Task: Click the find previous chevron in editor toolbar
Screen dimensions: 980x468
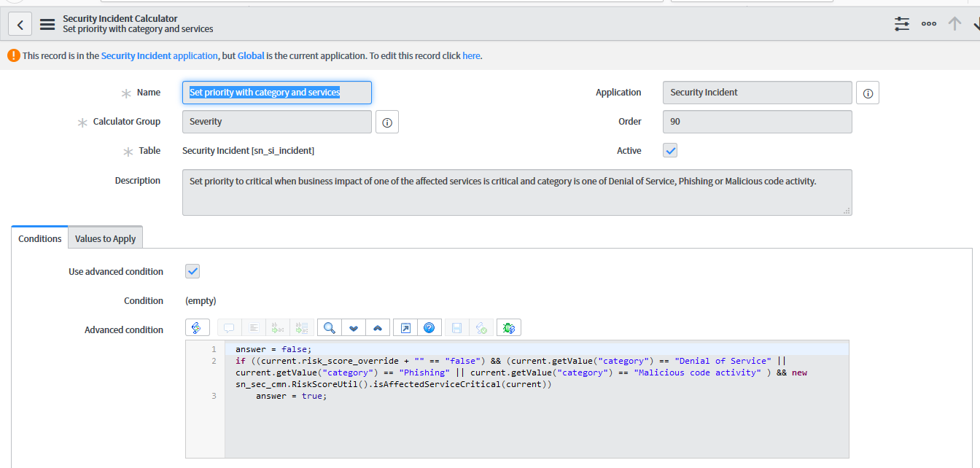Action: (378, 327)
